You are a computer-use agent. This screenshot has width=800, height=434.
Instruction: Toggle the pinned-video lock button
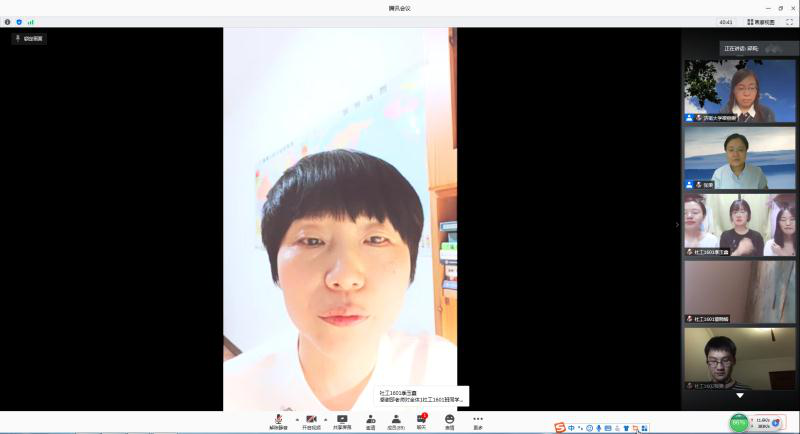pos(28,38)
